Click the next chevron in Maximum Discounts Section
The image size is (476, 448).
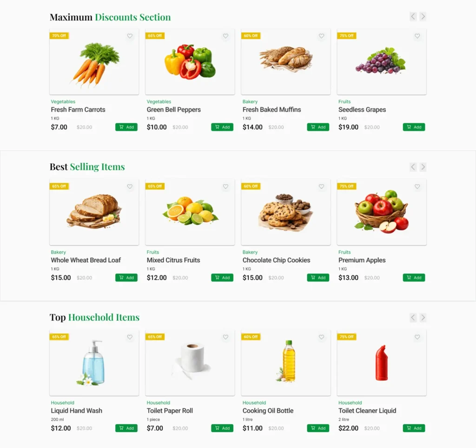point(423,16)
